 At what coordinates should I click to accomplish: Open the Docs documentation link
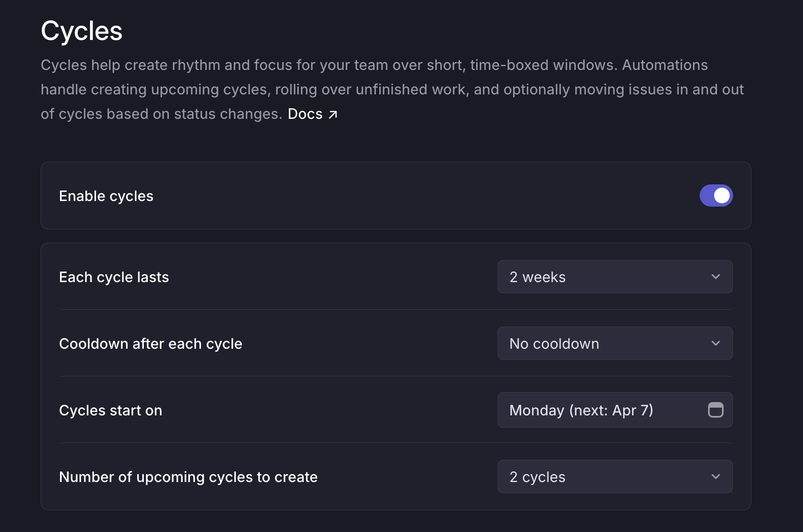(304, 114)
